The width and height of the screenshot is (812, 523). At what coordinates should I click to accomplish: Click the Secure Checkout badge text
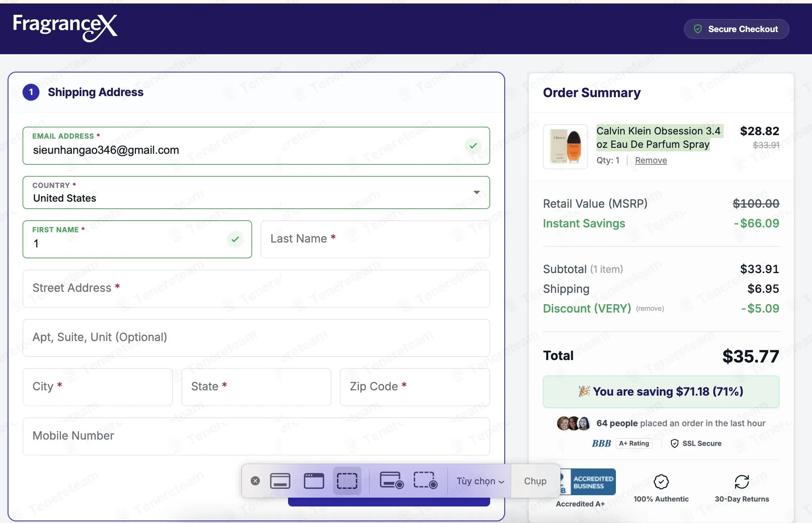[x=743, y=29]
